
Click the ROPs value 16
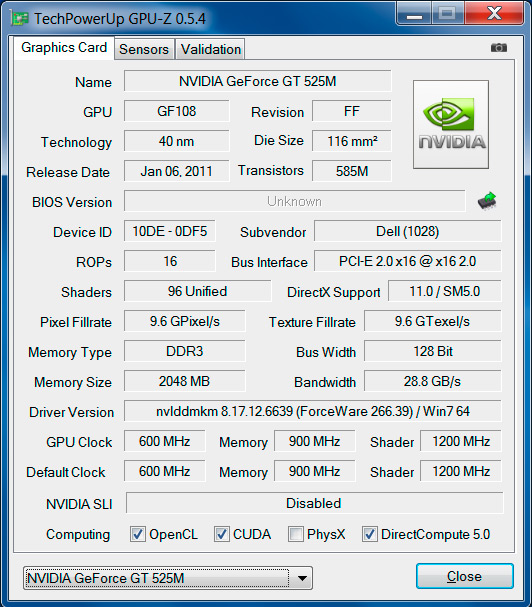170,261
